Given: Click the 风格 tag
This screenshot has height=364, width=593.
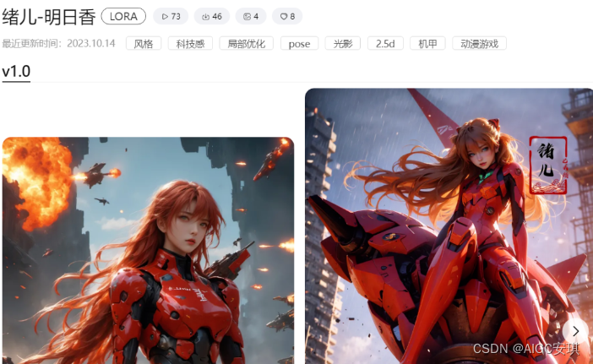Looking at the screenshot, I should click(x=144, y=43).
